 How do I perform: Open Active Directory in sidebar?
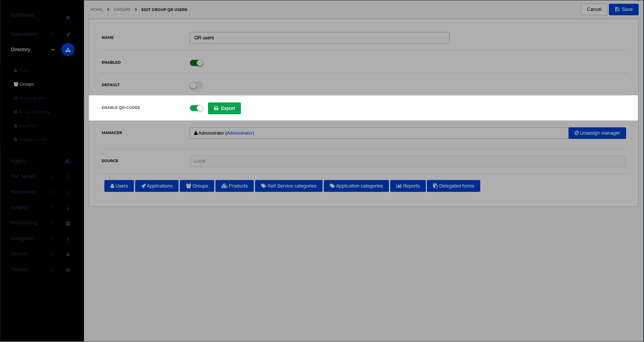[32, 112]
